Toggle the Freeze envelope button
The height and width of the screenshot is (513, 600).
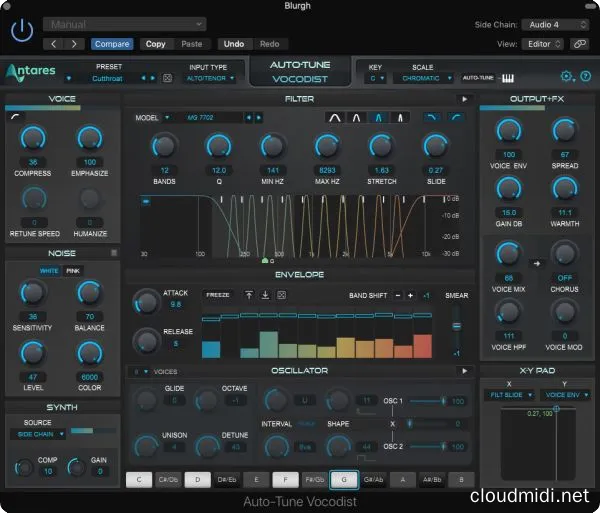tap(217, 295)
